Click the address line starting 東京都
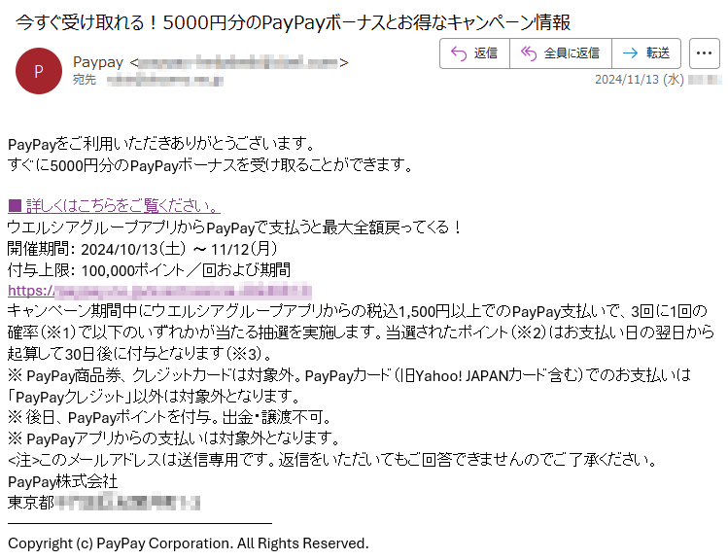Screen dimensions: 728x560 tap(104, 502)
